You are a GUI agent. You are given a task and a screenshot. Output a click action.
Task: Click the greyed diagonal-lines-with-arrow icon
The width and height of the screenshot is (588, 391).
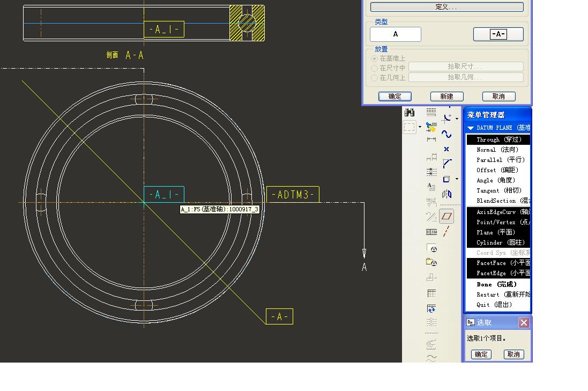pos(431,217)
